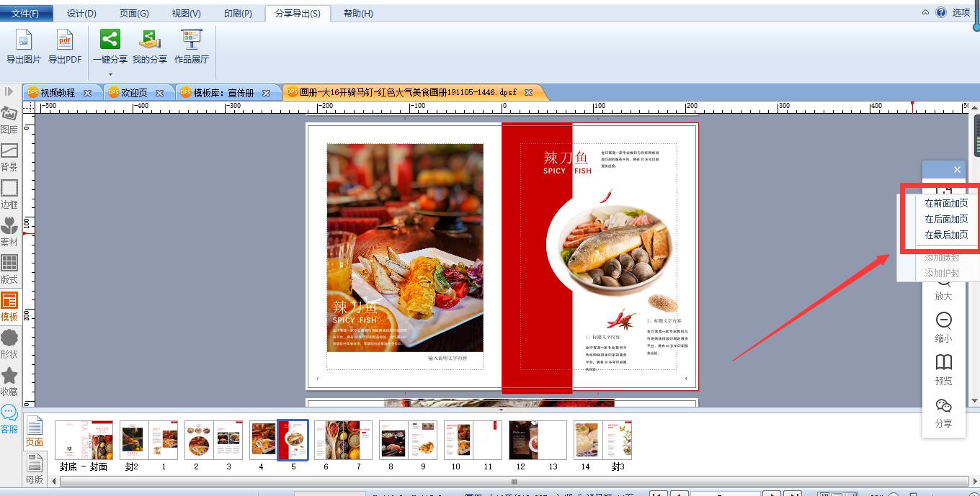
Task: Open 我的分享 my shares icon
Action: (150, 40)
